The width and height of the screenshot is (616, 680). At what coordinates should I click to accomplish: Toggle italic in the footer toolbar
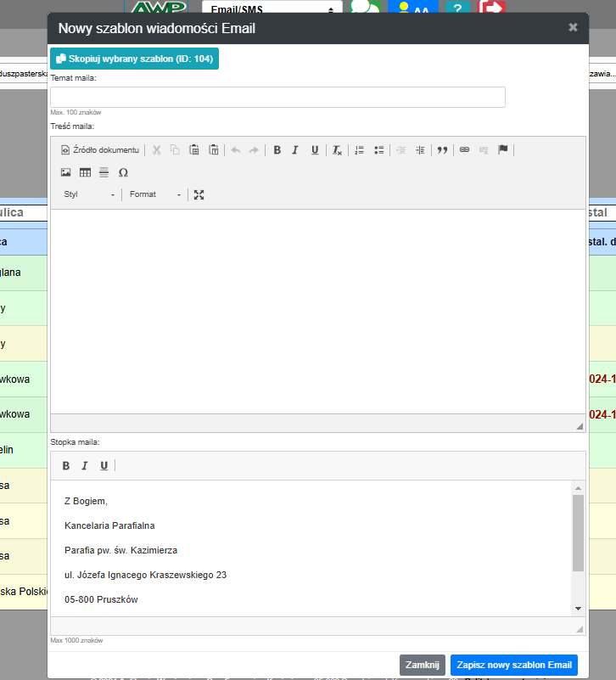click(85, 465)
